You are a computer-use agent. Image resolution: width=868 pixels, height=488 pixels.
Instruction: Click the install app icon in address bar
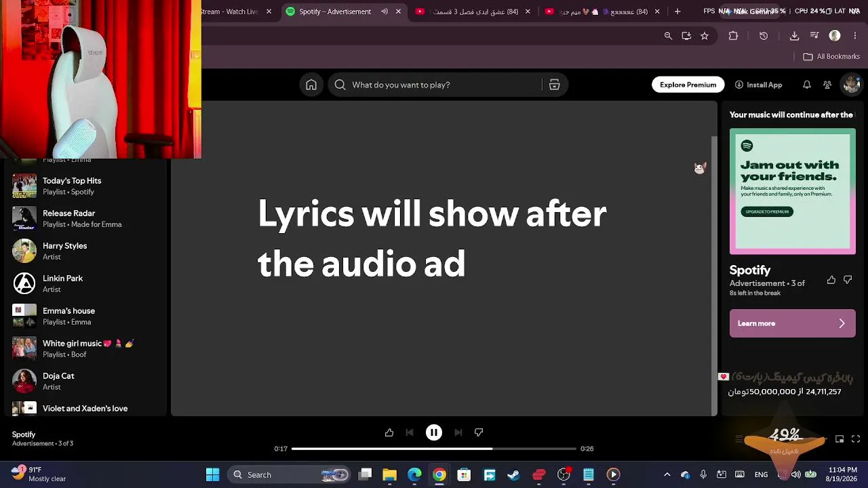686,36
